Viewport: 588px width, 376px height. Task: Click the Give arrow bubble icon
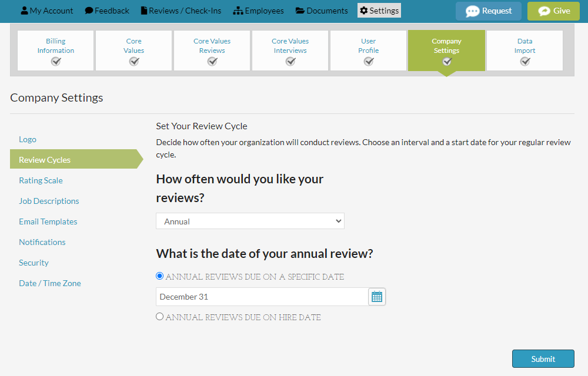click(544, 11)
